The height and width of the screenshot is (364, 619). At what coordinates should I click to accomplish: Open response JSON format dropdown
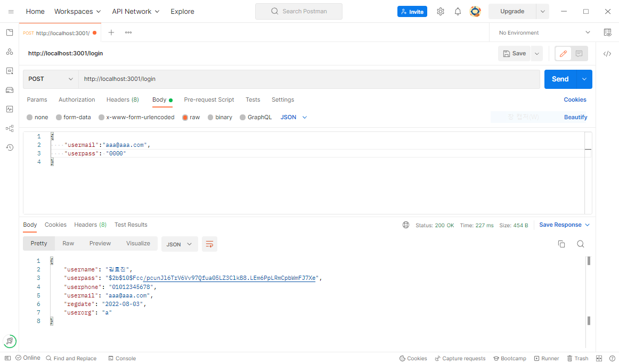(x=179, y=244)
